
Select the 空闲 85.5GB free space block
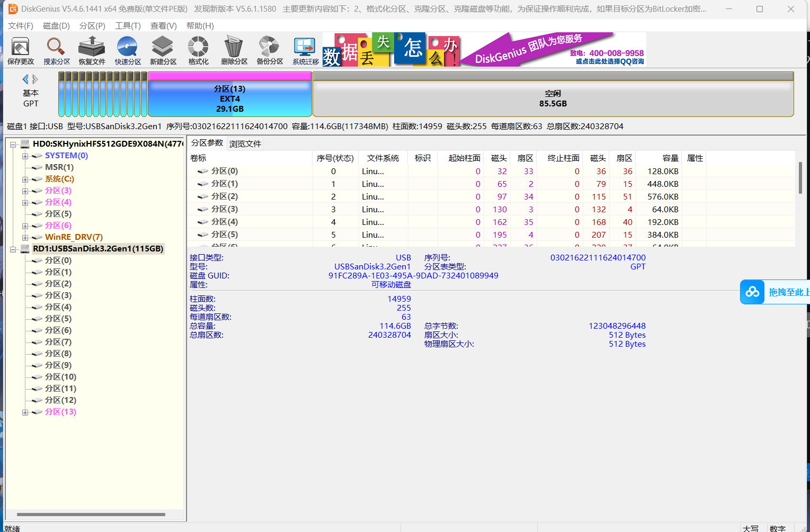click(553, 94)
